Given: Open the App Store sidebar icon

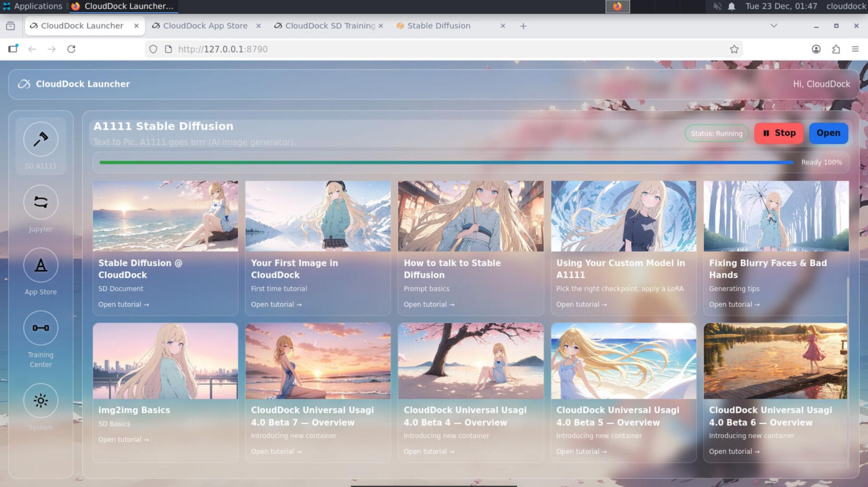Looking at the screenshot, I should click(x=40, y=265).
